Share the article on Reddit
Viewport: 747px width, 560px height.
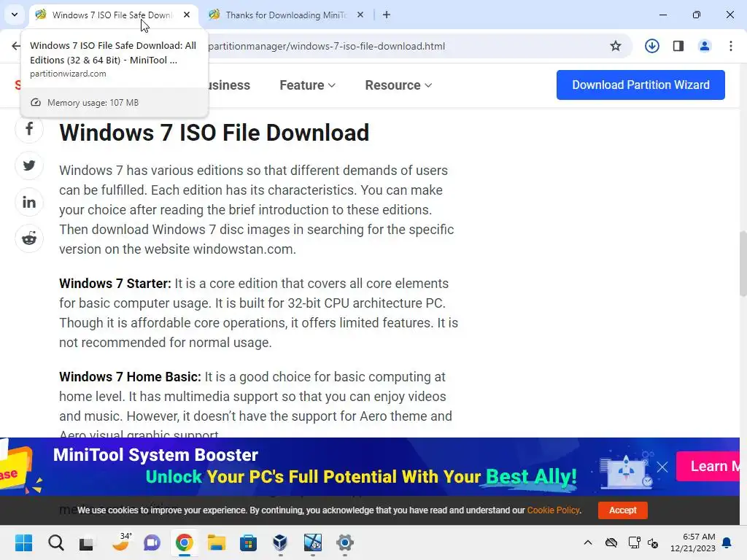coord(29,238)
